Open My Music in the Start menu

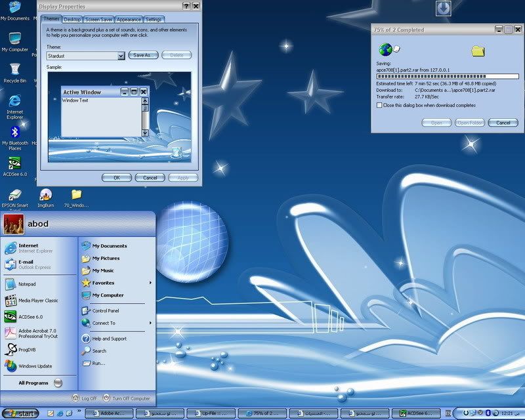(115, 270)
